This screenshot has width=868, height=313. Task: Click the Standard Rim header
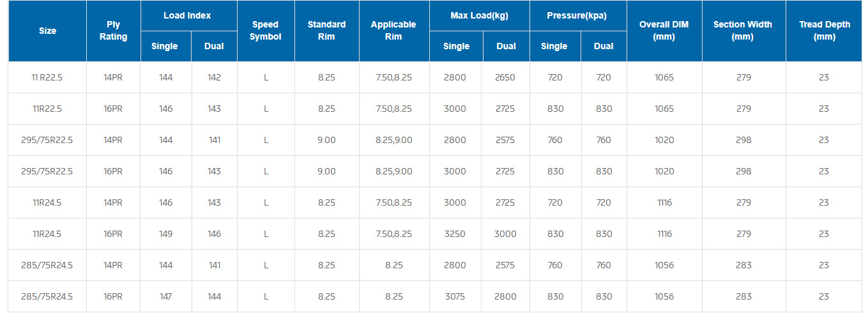coord(327,31)
